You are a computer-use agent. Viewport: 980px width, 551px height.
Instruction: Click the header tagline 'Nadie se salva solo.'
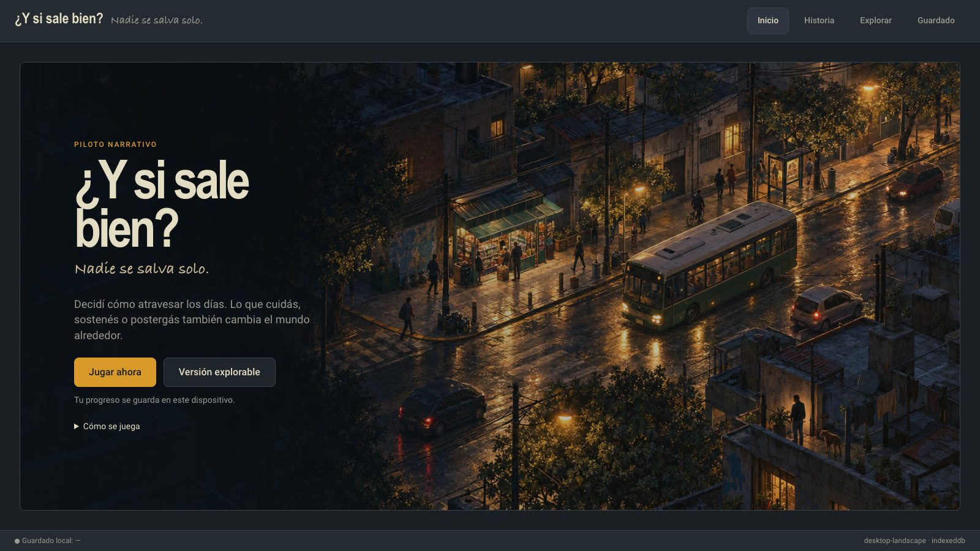pos(157,20)
